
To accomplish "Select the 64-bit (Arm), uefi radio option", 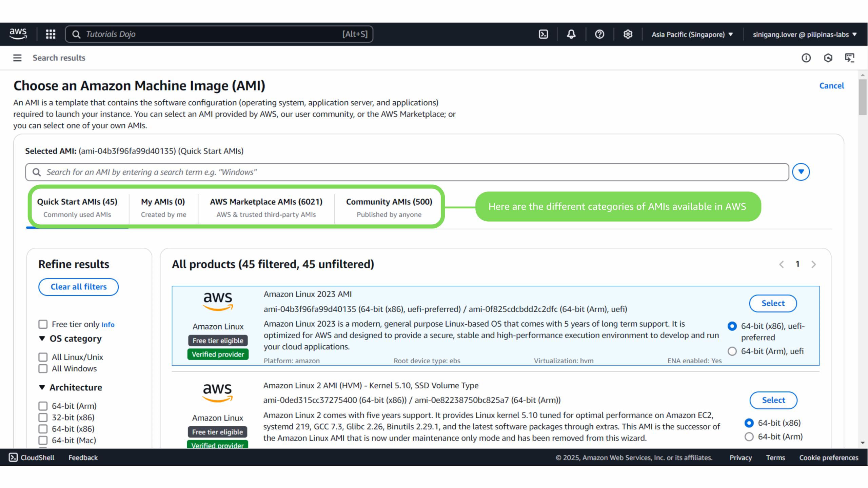I will tap(732, 351).
